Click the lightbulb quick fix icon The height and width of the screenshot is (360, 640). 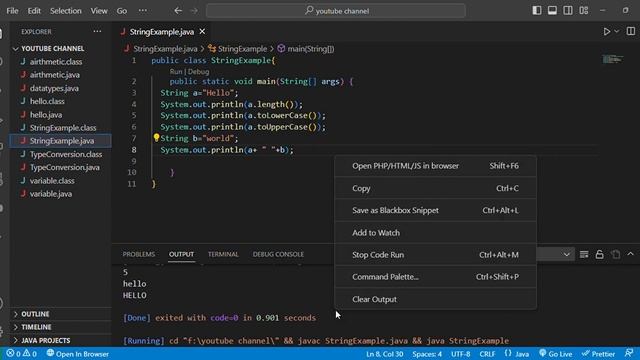tap(156, 138)
